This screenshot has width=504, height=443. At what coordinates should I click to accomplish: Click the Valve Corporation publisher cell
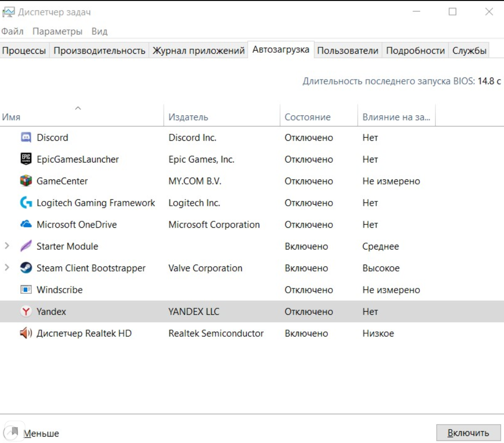pyautogui.click(x=205, y=268)
